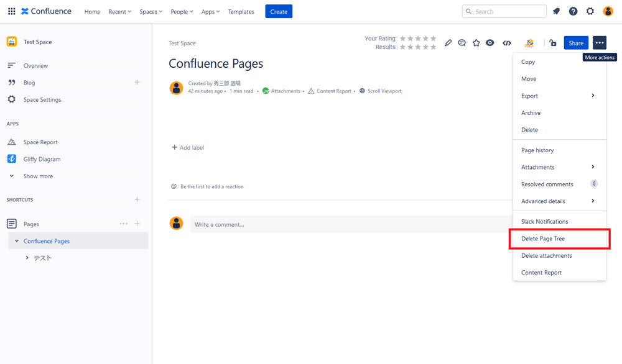This screenshot has height=364, width=622.
Task: Open the settings gear in the top bar
Action: coord(590,11)
